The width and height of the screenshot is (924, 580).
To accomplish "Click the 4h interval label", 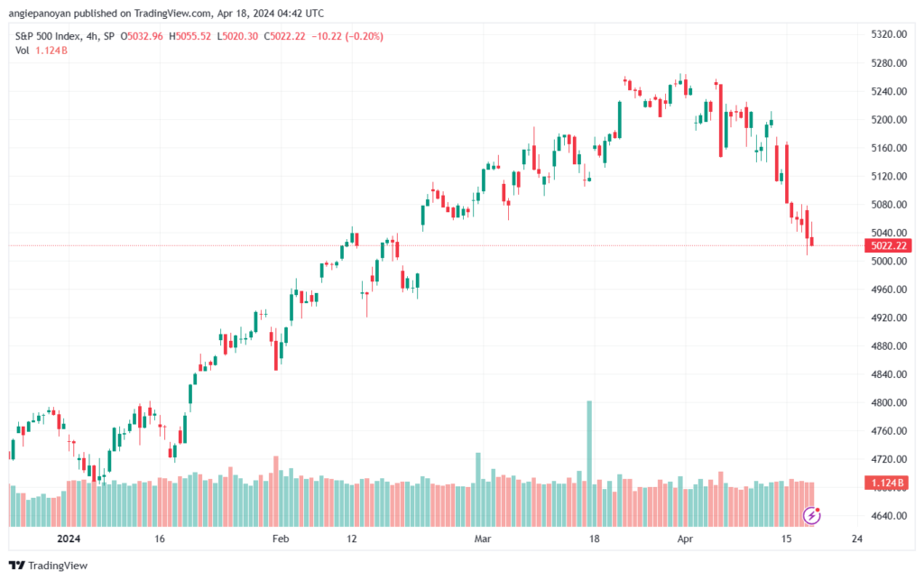I will coord(92,36).
